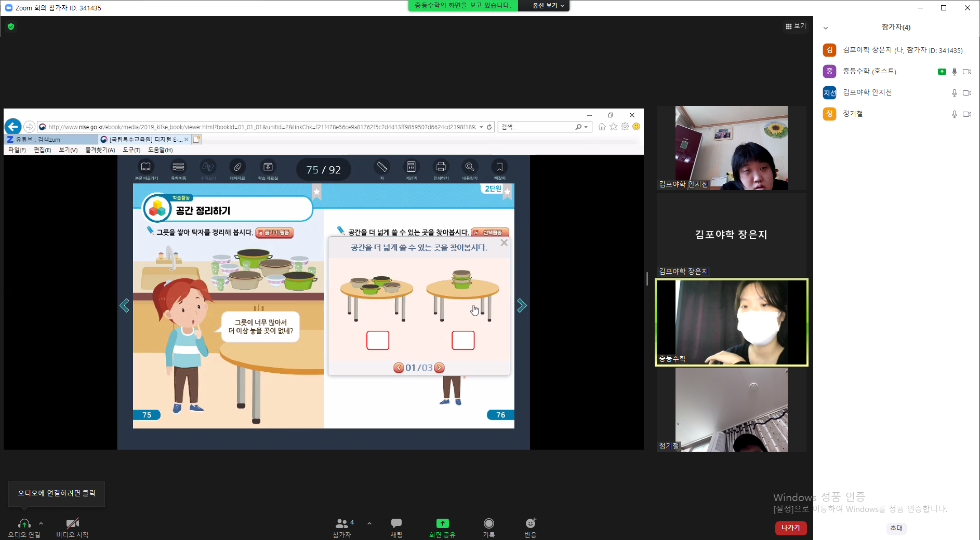Viewport: 980px width, 540px height.
Task: Select the ebook ruler tool
Action: tap(382, 167)
